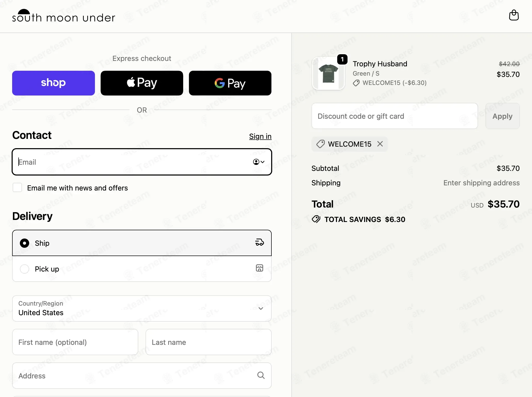Click the crossed-out $42.00 price
The height and width of the screenshot is (397, 532).
[509, 64]
